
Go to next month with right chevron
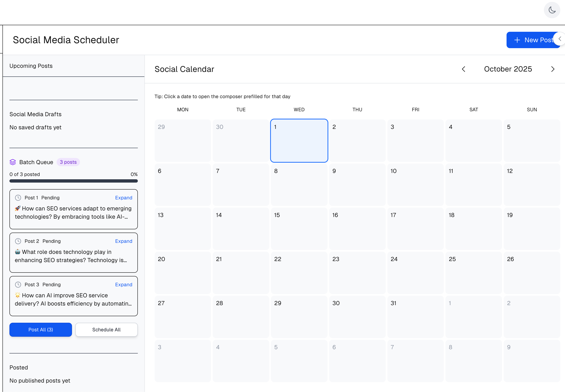(x=553, y=69)
